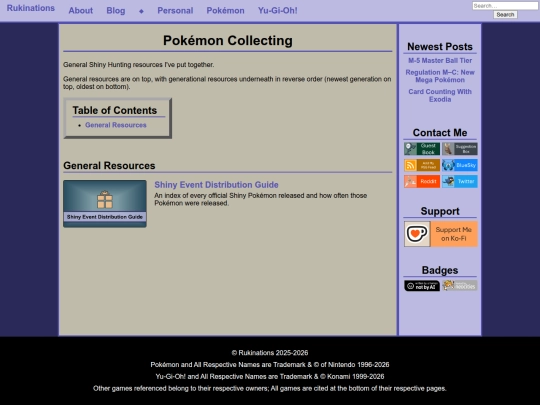This screenshot has height=405, width=540.
Task: Open the Suggestion Box badge
Action: (x=460, y=149)
